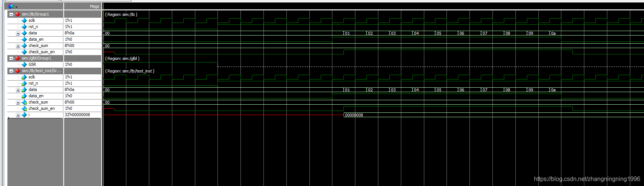Click input-port icon of rst_n in test_inst group
The width and height of the screenshot is (644, 186).
tap(24, 84)
